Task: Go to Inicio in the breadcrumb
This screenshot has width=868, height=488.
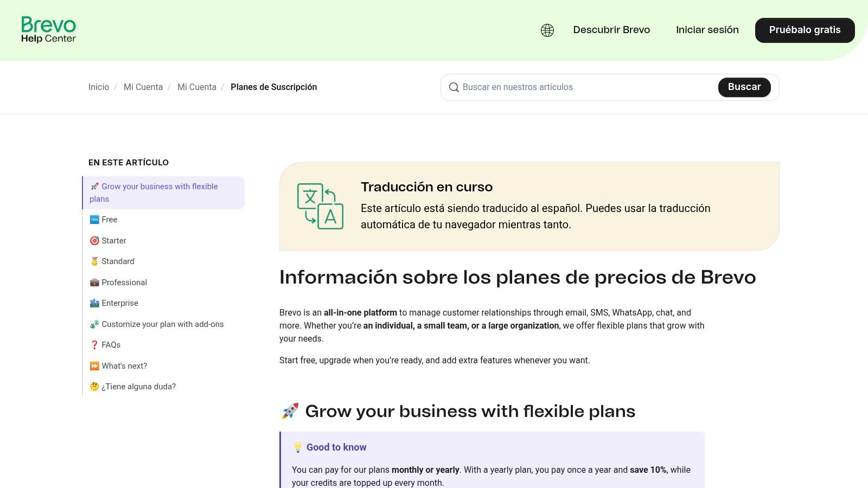Action: click(99, 87)
